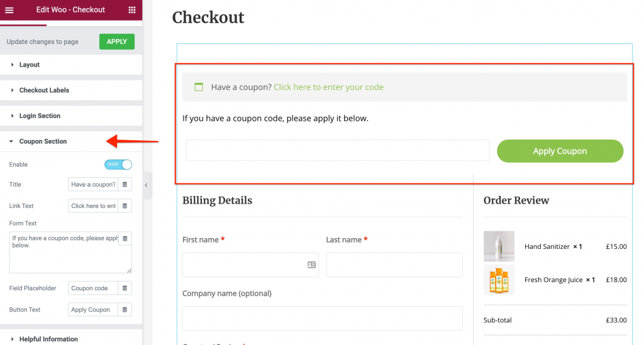Image resolution: width=644 pixels, height=345 pixels.
Task: Click the coupon window icon in notice bar
Action: pyautogui.click(x=199, y=87)
